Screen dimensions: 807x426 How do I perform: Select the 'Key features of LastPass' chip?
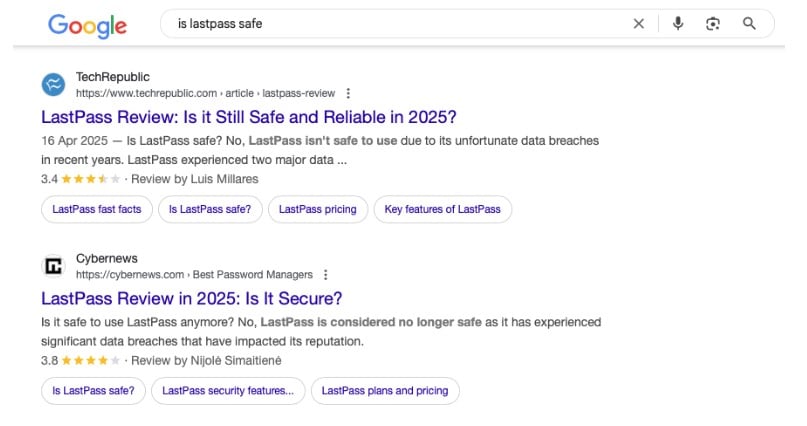click(x=443, y=209)
